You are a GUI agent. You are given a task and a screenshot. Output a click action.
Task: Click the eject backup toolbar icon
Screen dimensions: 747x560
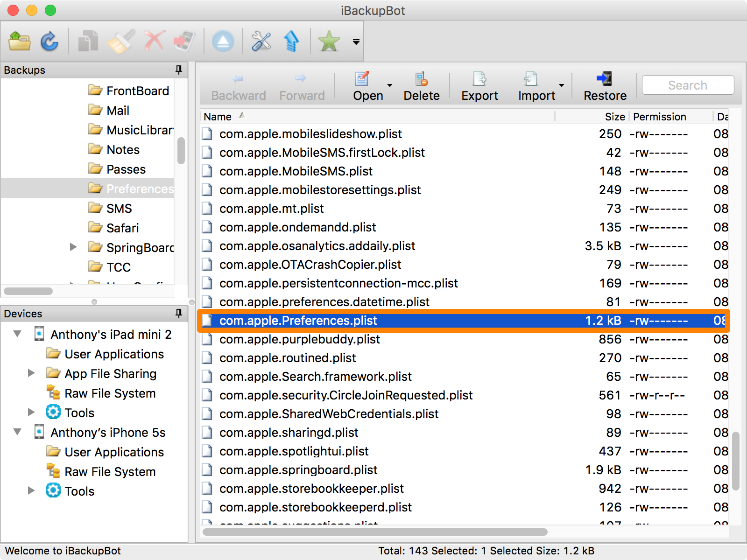coord(223,41)
